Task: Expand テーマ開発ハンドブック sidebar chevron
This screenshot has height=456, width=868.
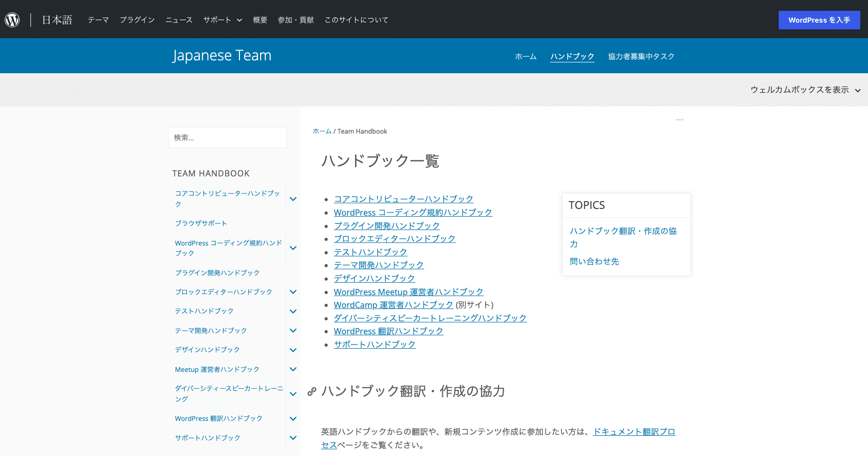Action: click(x=293, y=331)
